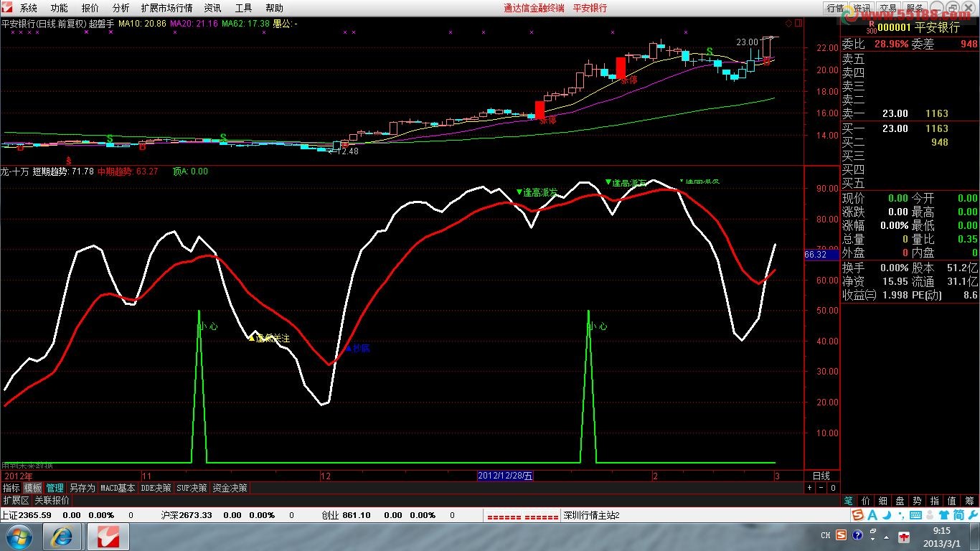Open Internet Explorer from taskbar
980x551 pixels.
pyautogui.click(x=62, y=536)
